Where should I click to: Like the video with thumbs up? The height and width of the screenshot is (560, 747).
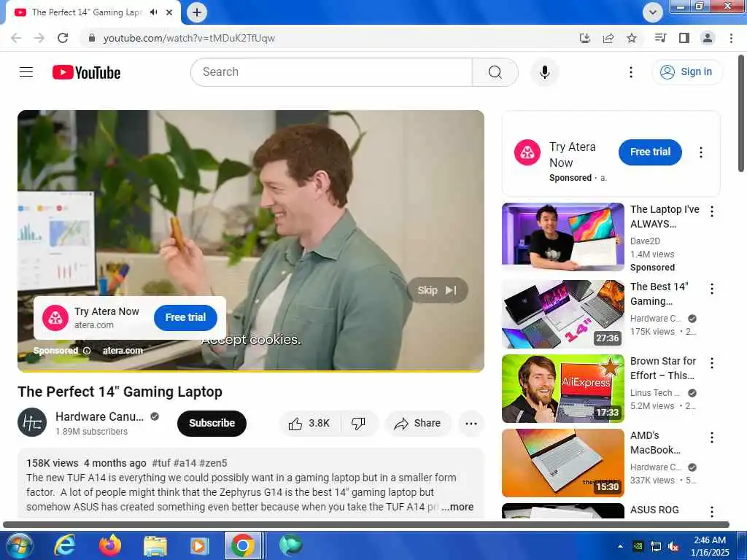pyautogui.click(x=309, y=423)
